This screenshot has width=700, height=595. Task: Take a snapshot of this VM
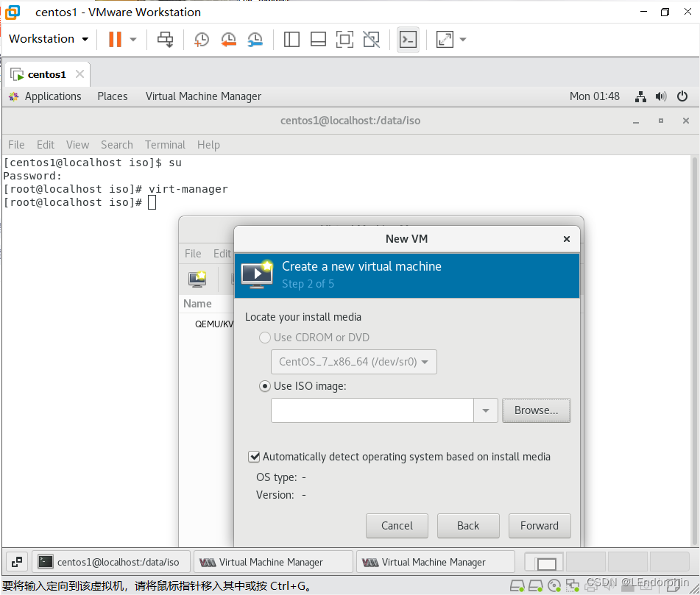click(x=202, y=39)
